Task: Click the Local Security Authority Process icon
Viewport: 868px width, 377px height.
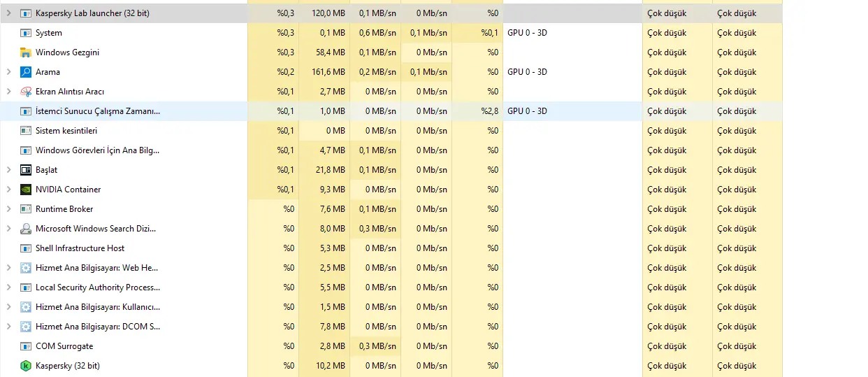Action: coord(26,287)
